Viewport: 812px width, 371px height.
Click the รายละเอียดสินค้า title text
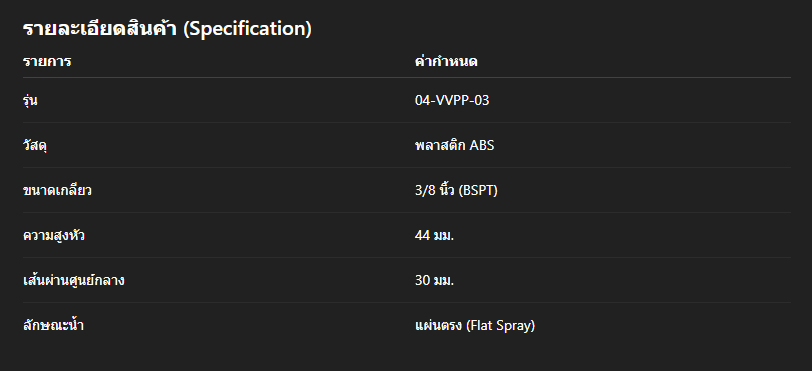(100, 28)
